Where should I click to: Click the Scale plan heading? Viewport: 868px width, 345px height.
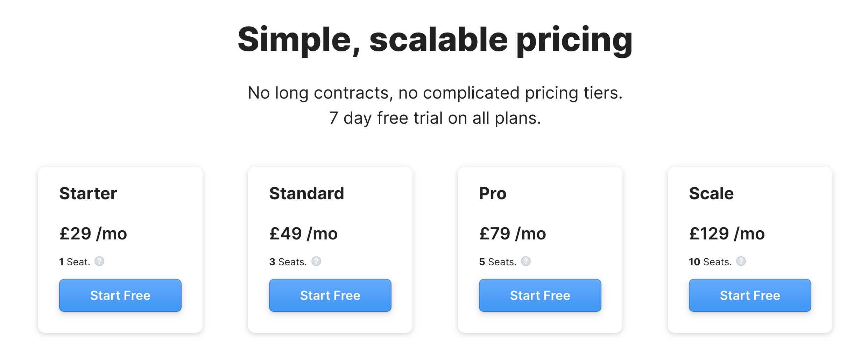tap(711, 193)
